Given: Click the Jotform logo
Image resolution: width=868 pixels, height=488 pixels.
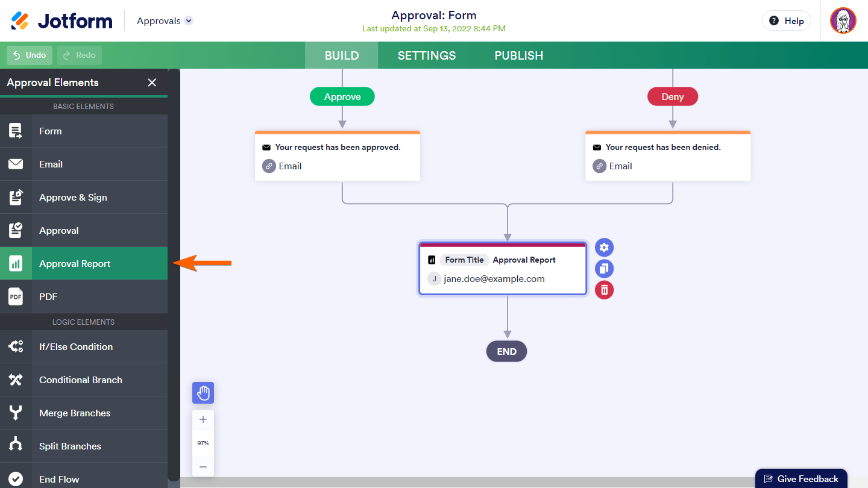Looking at the screenshot, I should (62, 20).
